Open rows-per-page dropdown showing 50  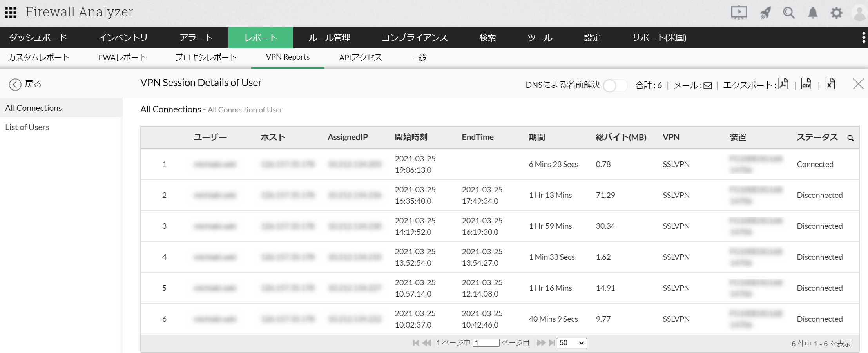[571, 343]
